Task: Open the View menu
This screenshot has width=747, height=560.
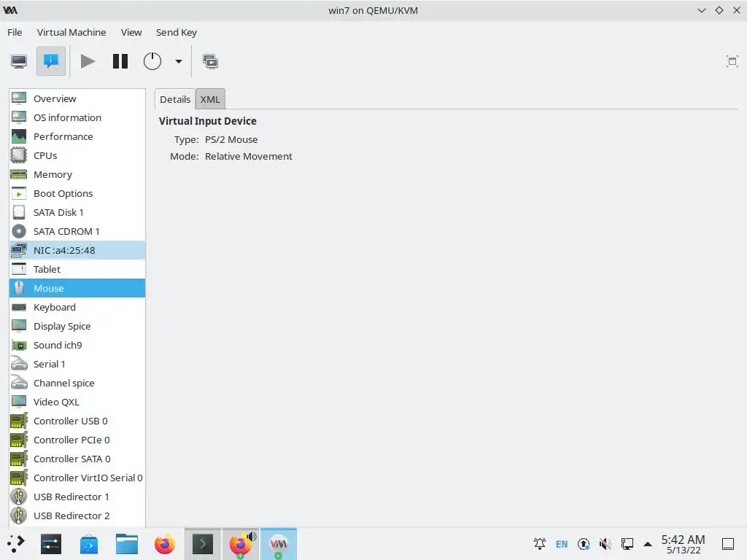Action: (131, 32)
